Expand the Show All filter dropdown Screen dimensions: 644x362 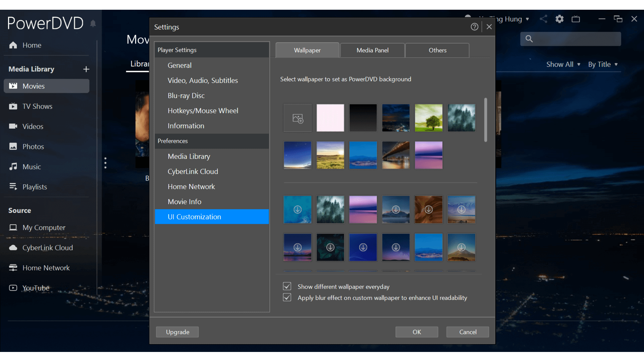pyautogui.click(x=563, y=64)
